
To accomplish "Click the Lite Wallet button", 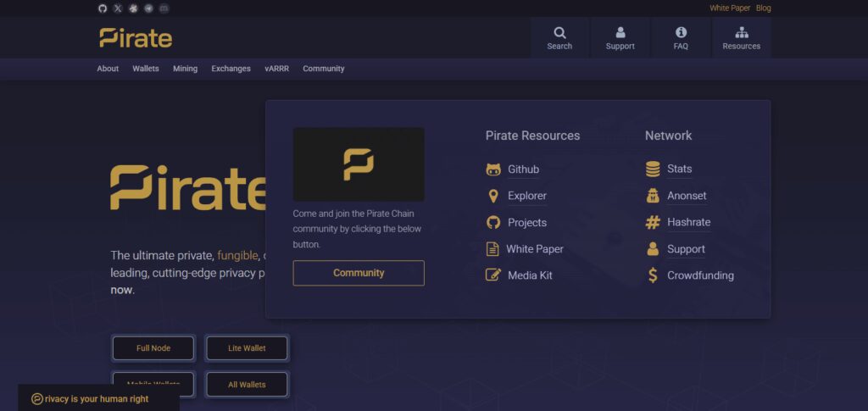I will pyautogui.click(x=247, y=348).
